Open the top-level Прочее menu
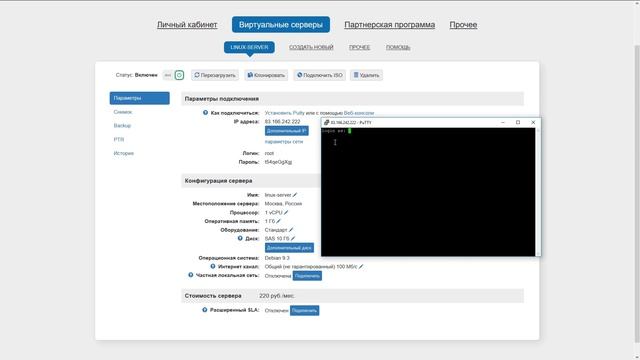The height and width of the screenshot is (360, 640). pyautogui.click(x=463, y=25)
